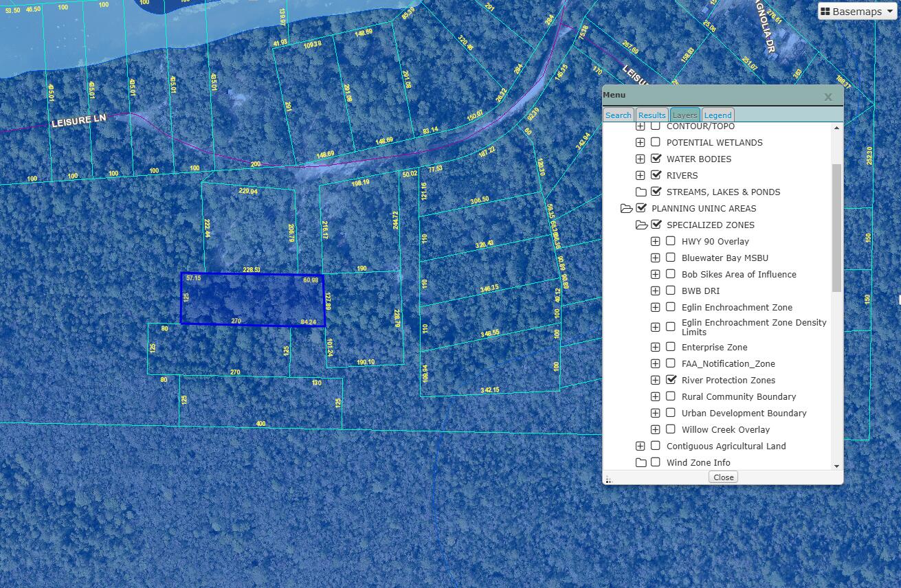Enable the HWY 90 Overlay checkbox
Viewport: 901px width, 588px height.
tap(671, 241)
